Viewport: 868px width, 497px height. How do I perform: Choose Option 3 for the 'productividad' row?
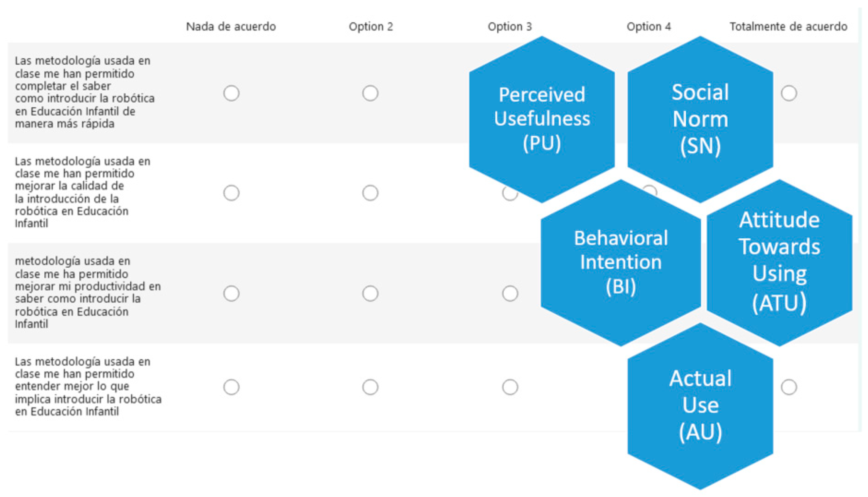tap(510, 294)
